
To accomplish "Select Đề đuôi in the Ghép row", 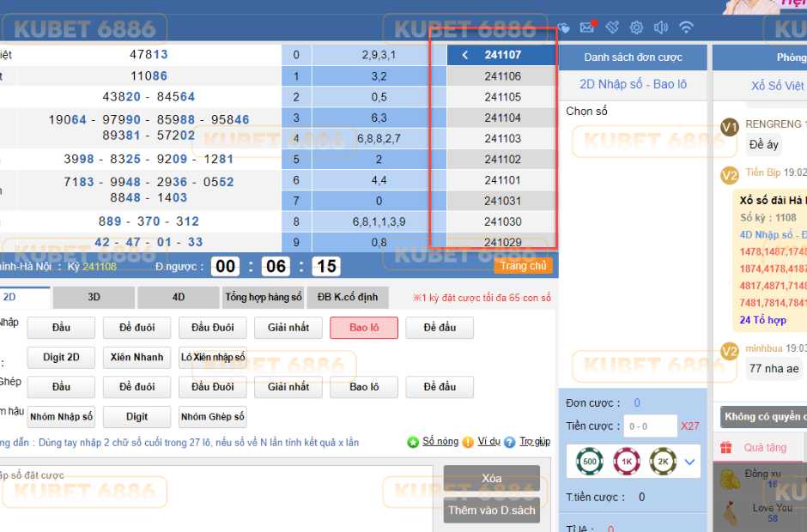I will (137, 387).
